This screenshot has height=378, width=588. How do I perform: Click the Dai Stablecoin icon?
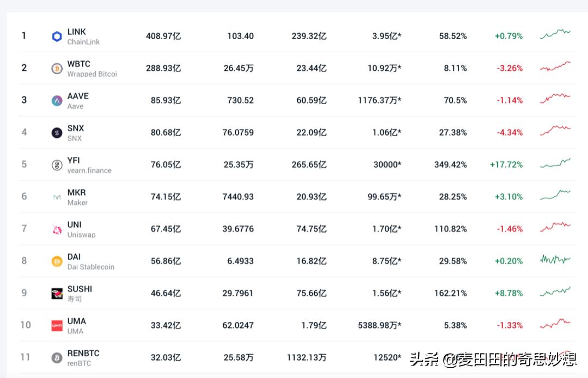[x=57, y=261]
